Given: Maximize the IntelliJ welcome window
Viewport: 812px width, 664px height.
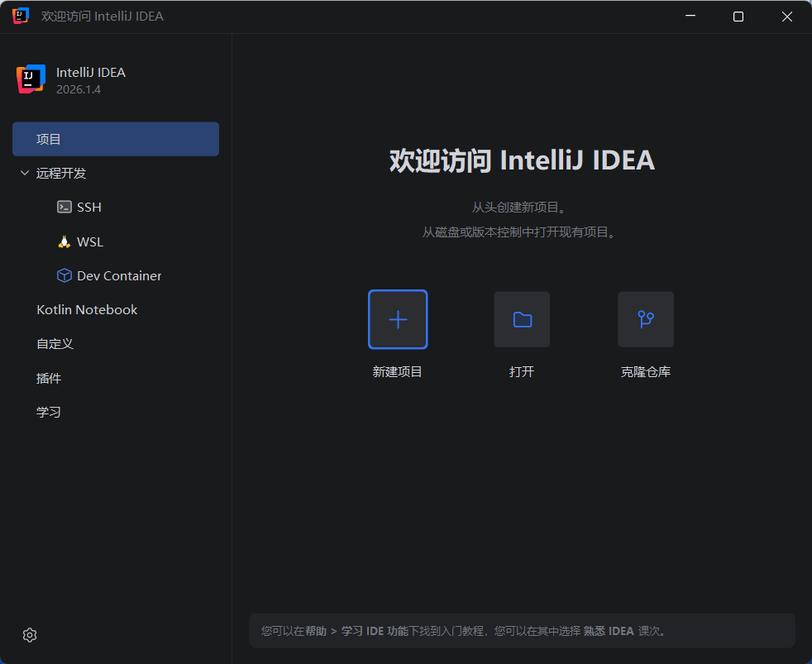Looking at the screenshot, I should [x=738, y=16].
